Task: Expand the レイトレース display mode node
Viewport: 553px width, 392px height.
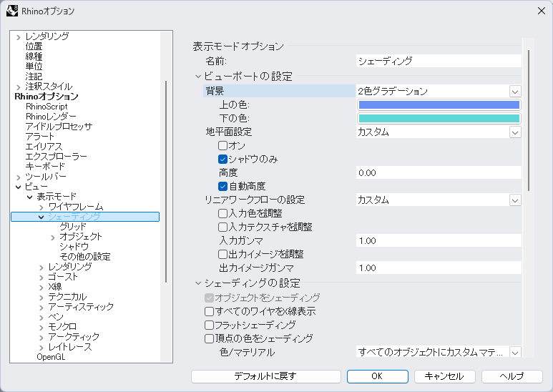Action: point(41,347)
